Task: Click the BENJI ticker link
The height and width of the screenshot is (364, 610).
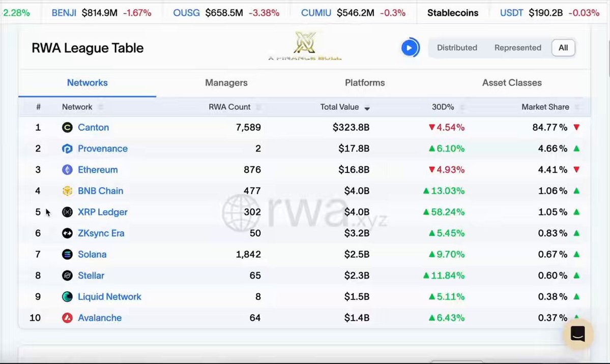Action: pyautogui.click(x=64, y=13)
